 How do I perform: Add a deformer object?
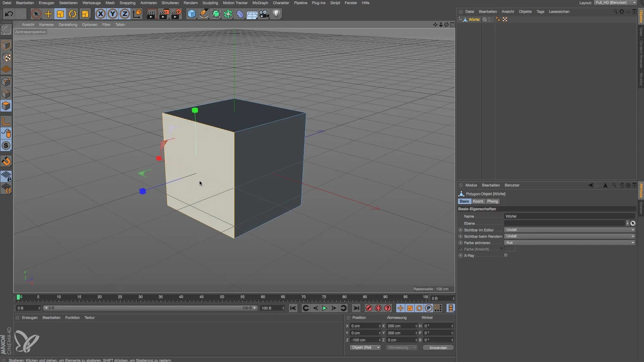click(x=240, y=14)
